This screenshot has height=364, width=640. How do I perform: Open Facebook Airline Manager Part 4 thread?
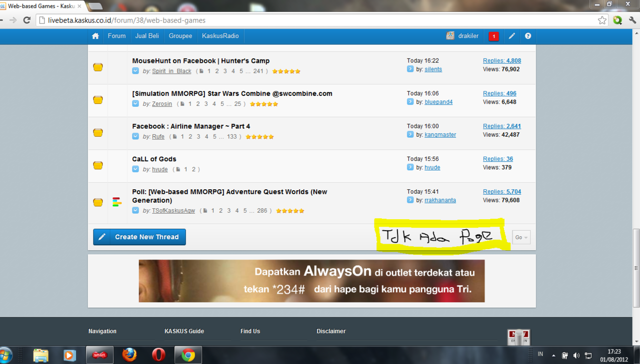tap(191, 126)
